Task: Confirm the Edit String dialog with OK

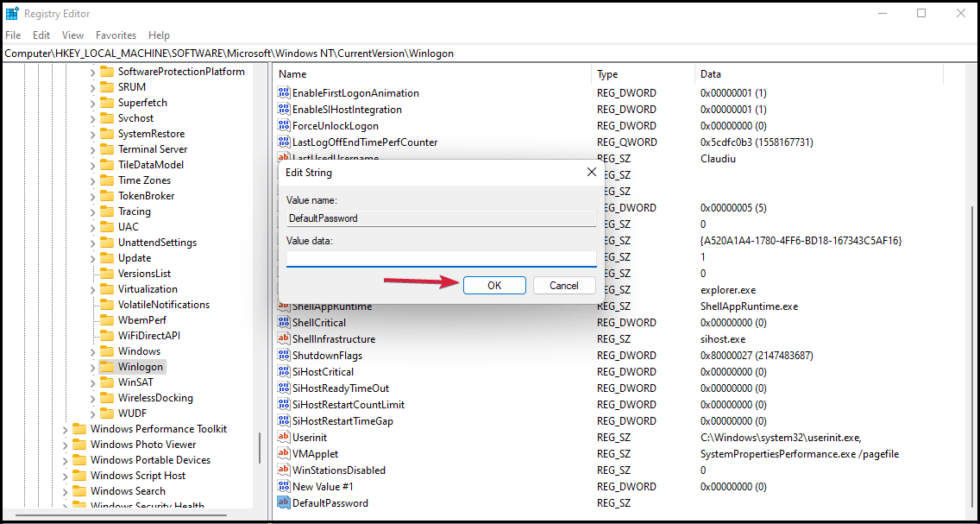Action: tap(494, 285)
